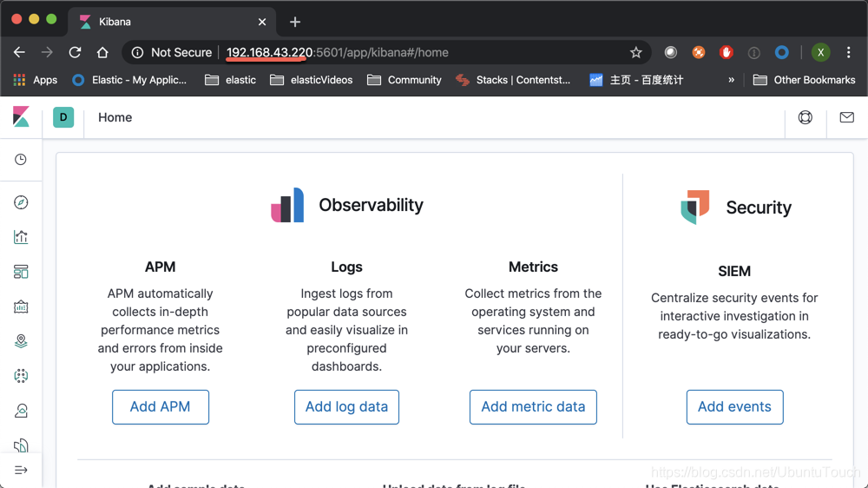Viewport: 868px width, 488px height.
Task: Click the orange circular extension icon
Action: 699,53
